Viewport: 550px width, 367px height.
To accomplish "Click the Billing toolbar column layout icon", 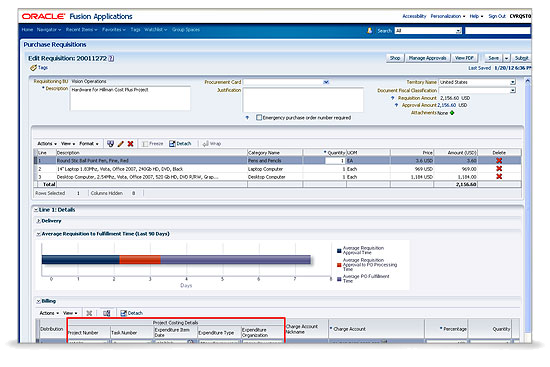I will [x=107, y=313].
